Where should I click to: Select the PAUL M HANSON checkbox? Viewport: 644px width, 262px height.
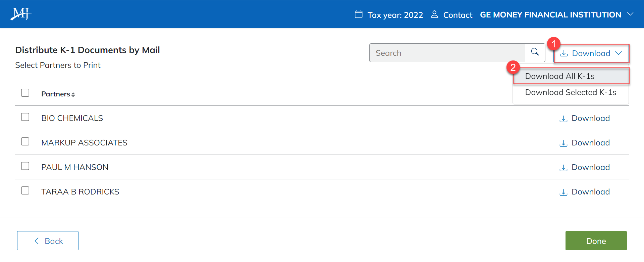tap(25, 166)
